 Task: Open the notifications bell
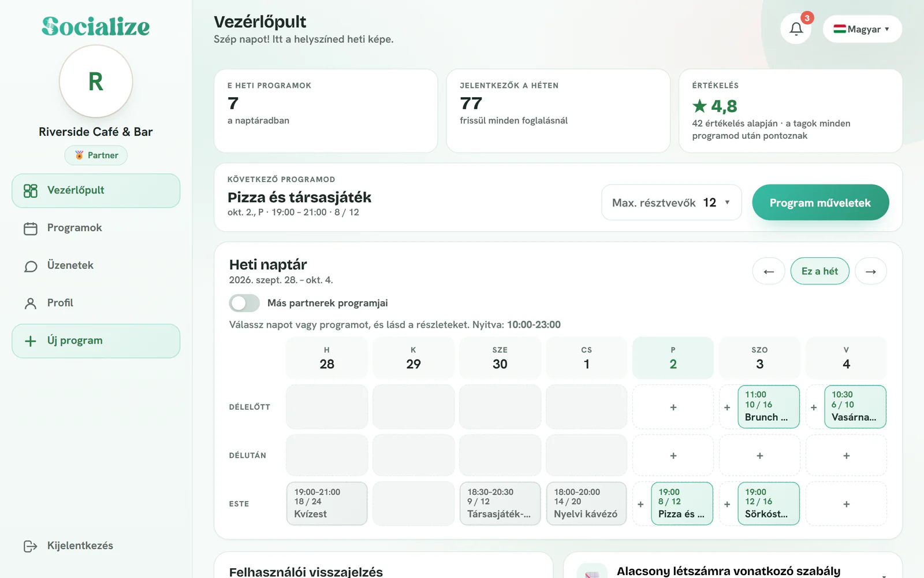tap(796, 29)
